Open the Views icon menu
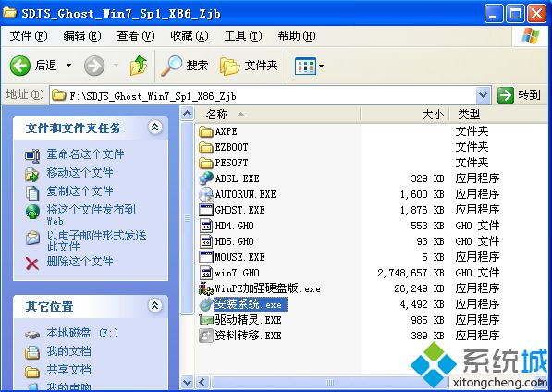Image resolution: width=552 pixels, height=392 pixels. click(x=305, y=66)
